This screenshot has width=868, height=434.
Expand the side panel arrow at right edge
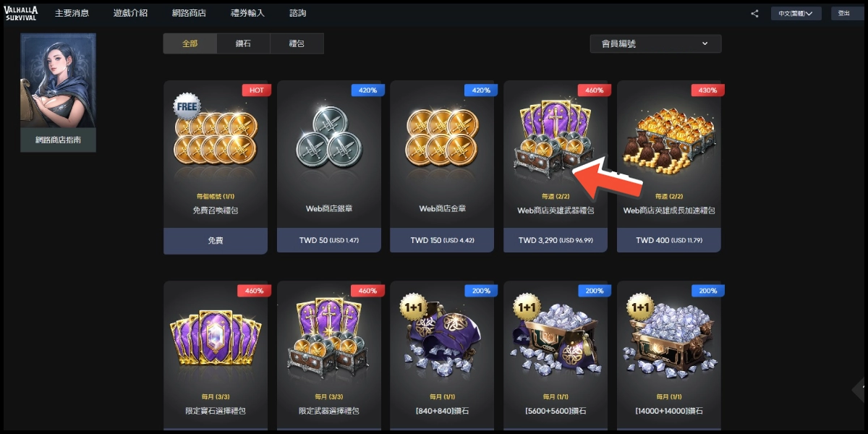point(859,391)
